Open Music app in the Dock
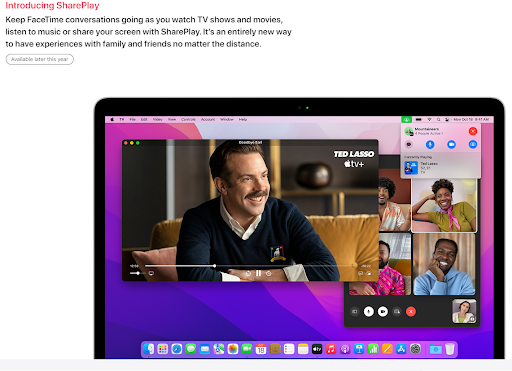The width and height of the screenshot is (512, 371). (x=331, y=349)
